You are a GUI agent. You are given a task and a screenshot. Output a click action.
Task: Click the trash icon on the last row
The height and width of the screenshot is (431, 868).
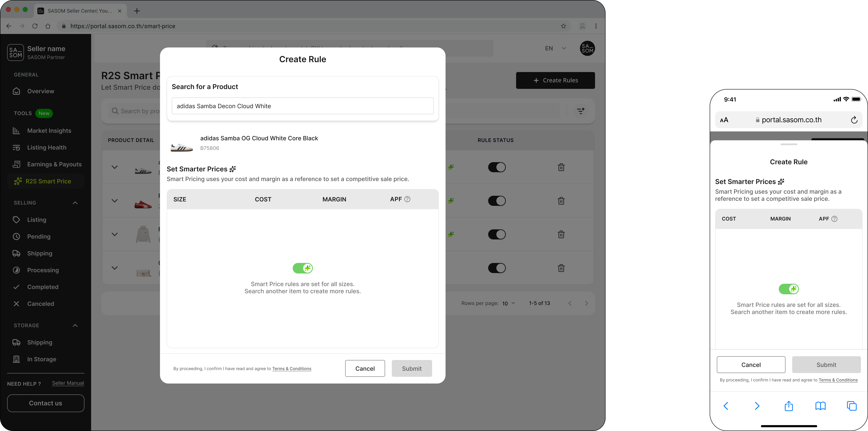[x=561, y=268]
